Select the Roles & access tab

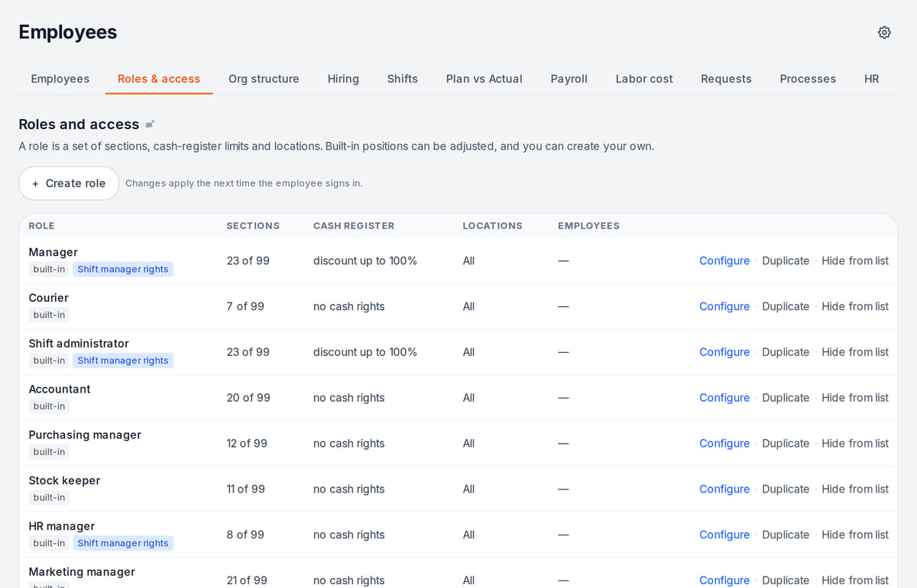[159, 79]
